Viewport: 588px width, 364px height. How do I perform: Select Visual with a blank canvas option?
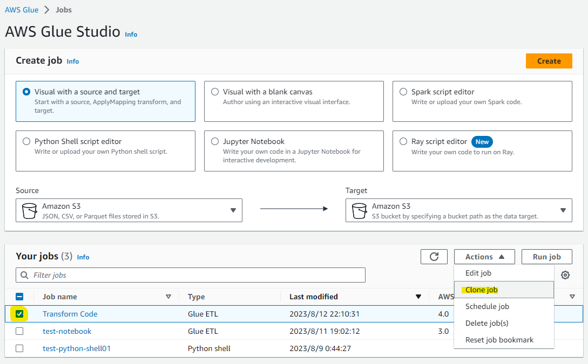[215, 92]
